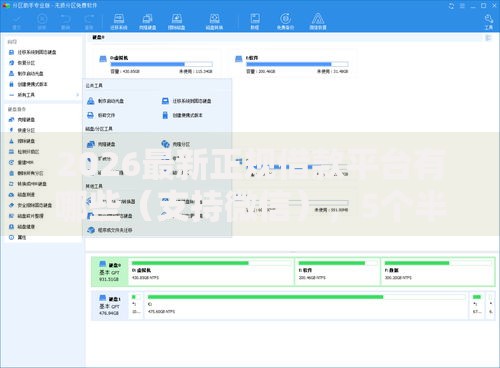Viewport: 500px width, 368px height.
Task: Click the Discard (放弃) toolbar icon
Action: [42, 22]
